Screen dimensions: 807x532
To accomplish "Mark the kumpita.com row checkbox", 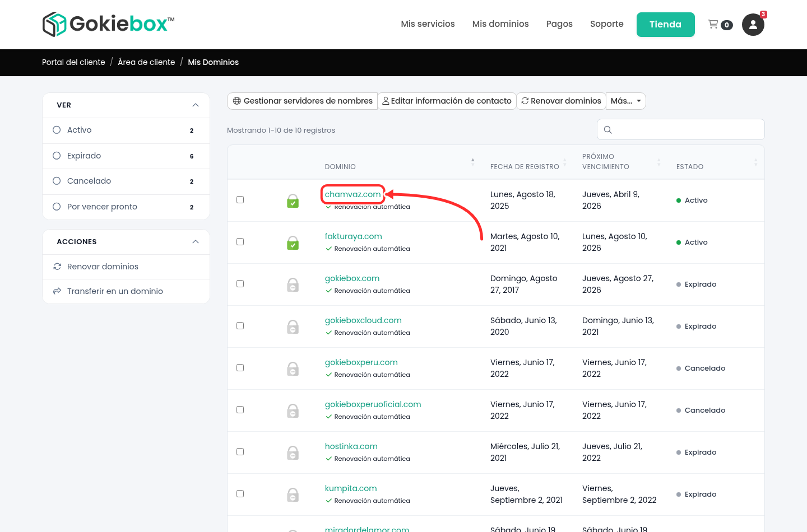I will pyautogui.click(x=240, y=494).
